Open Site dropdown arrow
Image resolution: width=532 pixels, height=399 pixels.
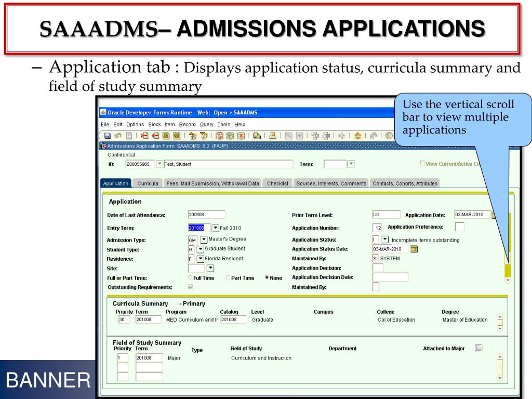point(210,268)
